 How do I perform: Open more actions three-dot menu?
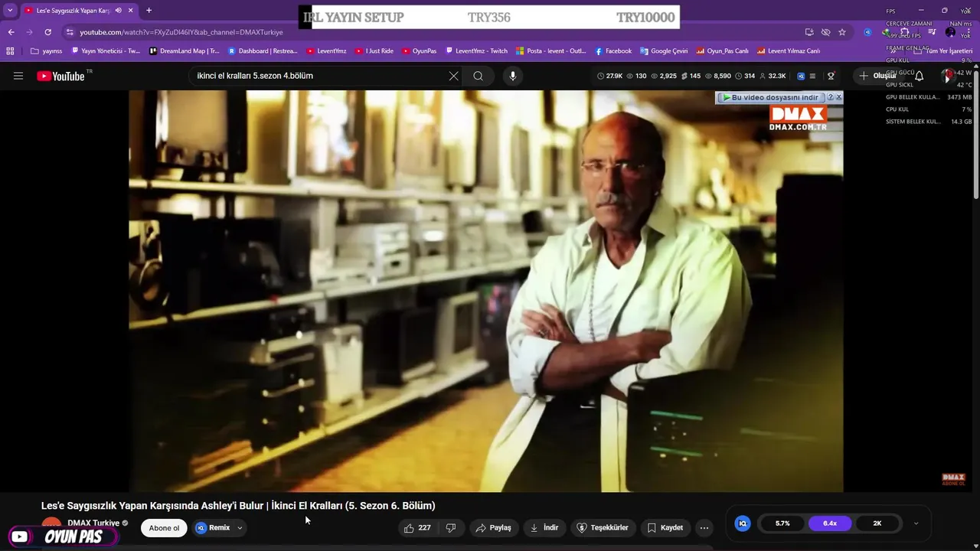pos(704,527)
